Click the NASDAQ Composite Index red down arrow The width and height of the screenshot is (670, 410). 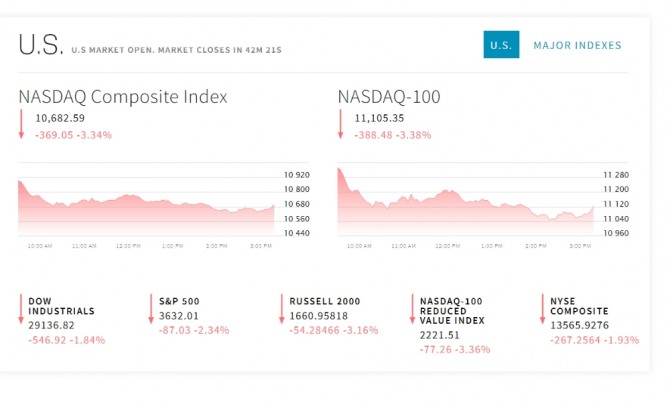coord(21,125)
